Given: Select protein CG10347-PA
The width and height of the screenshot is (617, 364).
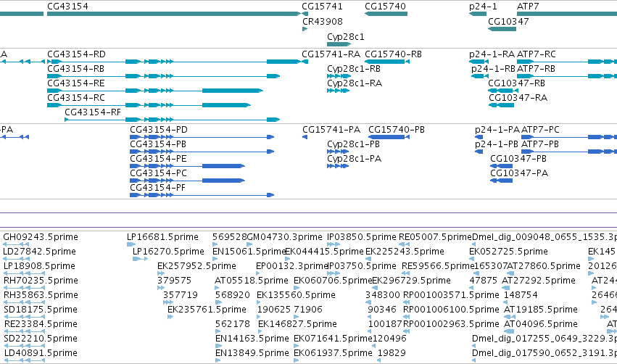Looking at the screenshot, I should 501,181.
